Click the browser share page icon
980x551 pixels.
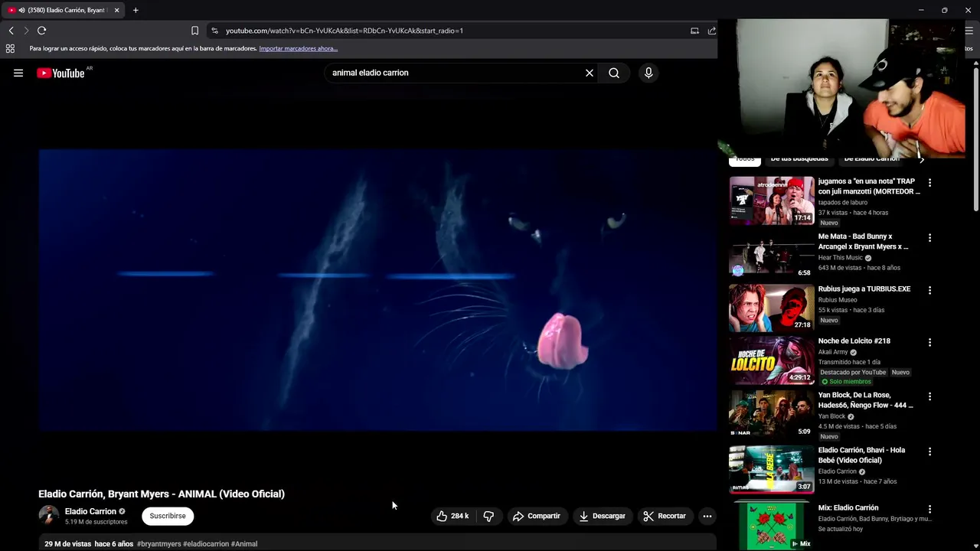click(x=712, y=31)
